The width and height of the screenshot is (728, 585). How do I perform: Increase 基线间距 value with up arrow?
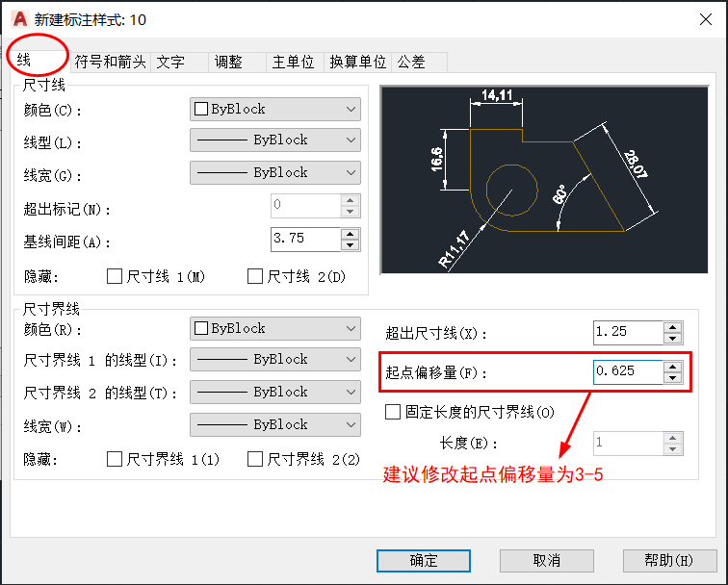(x=351, y=234)
